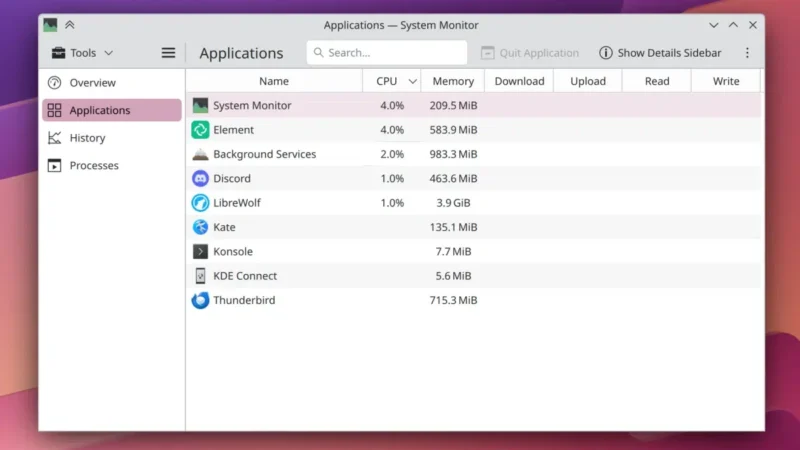
Task: Click the Element app icon
Action: (x=200, y=130)
